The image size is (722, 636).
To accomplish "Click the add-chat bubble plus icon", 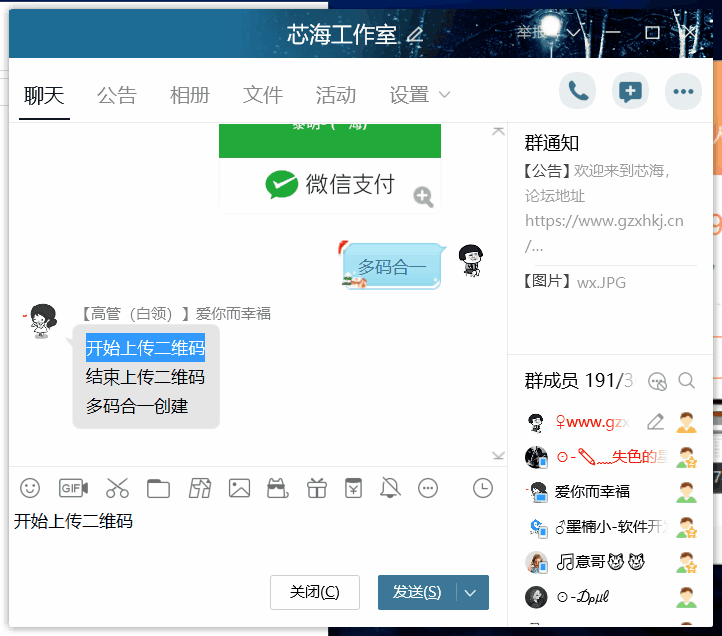I will [x=630, y=91].
